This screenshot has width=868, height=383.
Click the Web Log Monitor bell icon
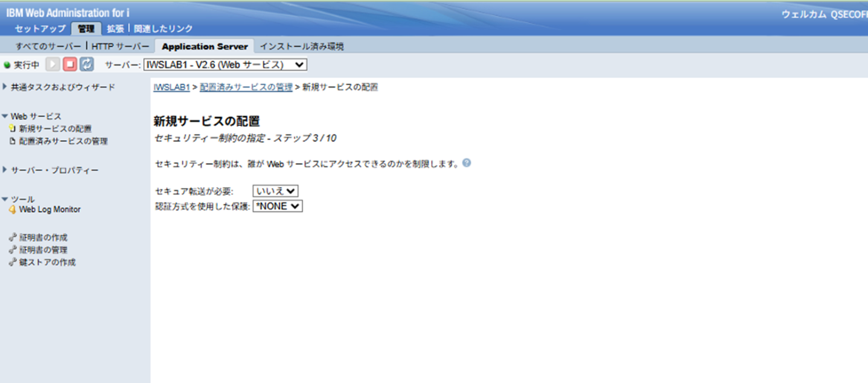13,210
